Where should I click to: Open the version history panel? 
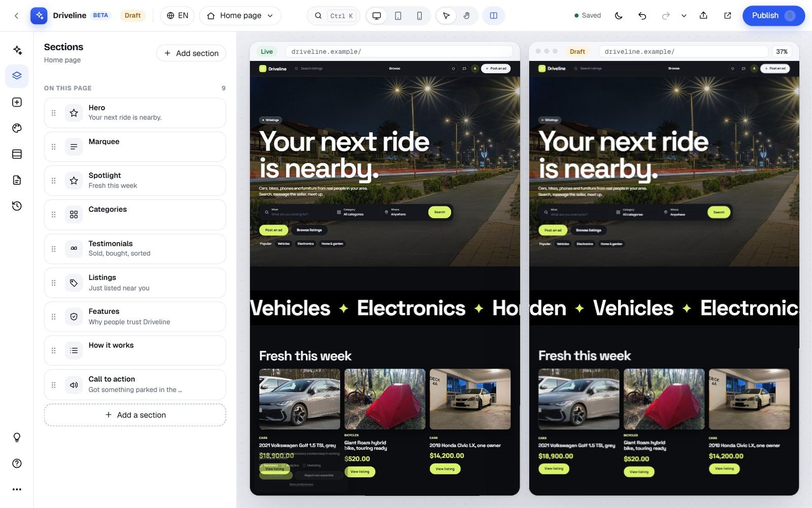[17, 206]
